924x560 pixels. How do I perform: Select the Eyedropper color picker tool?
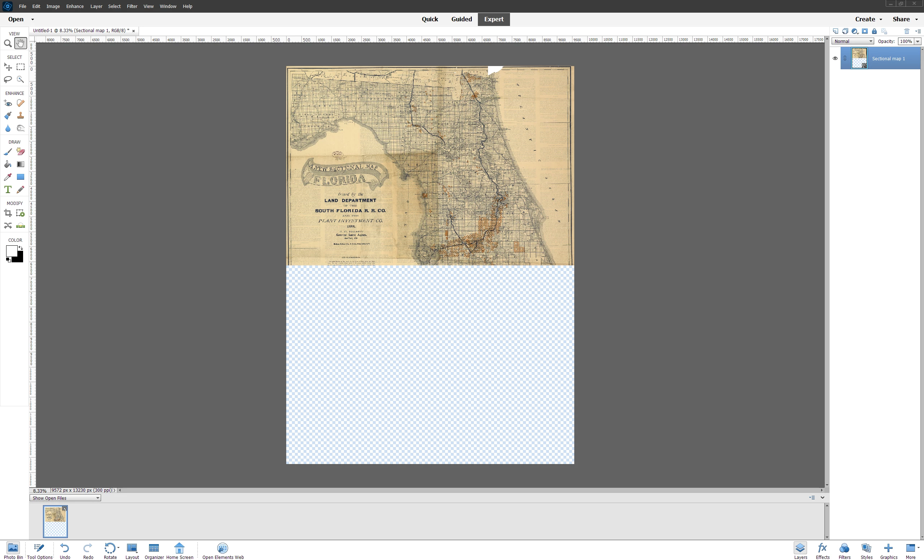(8, 177)
